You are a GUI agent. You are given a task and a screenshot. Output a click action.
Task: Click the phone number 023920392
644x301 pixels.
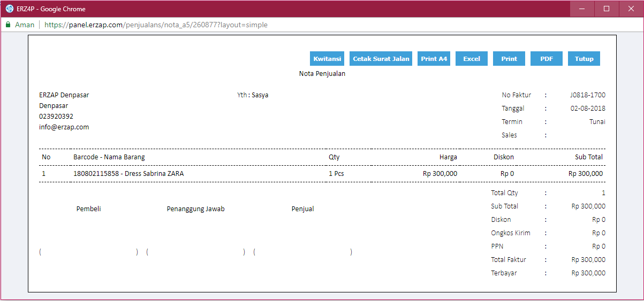click(56, 117)
